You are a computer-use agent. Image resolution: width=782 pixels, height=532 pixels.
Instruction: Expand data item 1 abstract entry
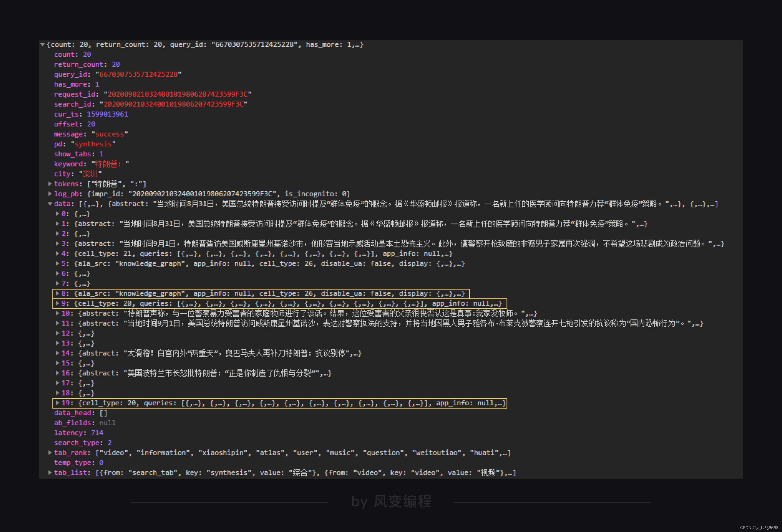(x=57, y=224)
